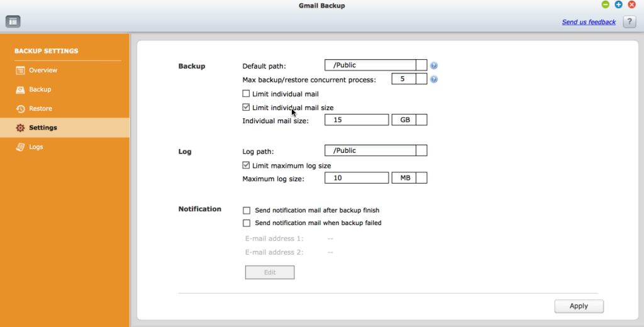Click the Individual mail size input field
The width and height of the screenshot is (644, 327).
click(356, 119)
